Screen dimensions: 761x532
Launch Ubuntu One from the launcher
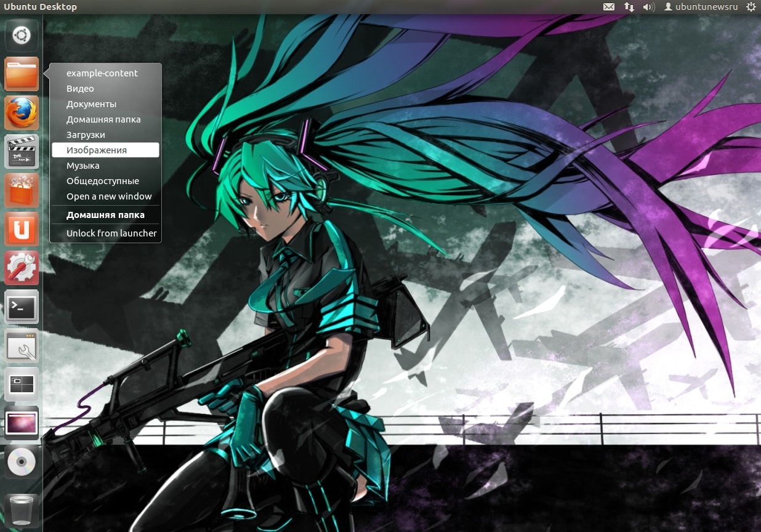(x=22, y=229)
